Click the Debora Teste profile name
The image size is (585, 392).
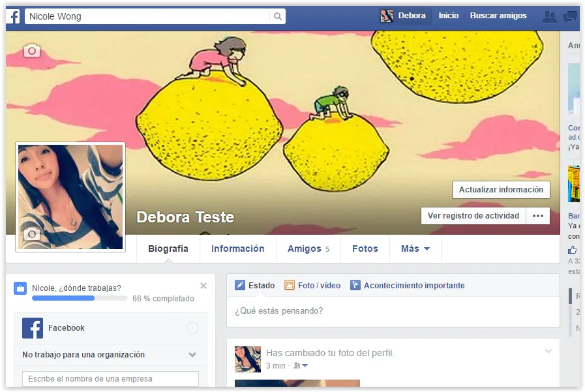(x=185, y=217)
